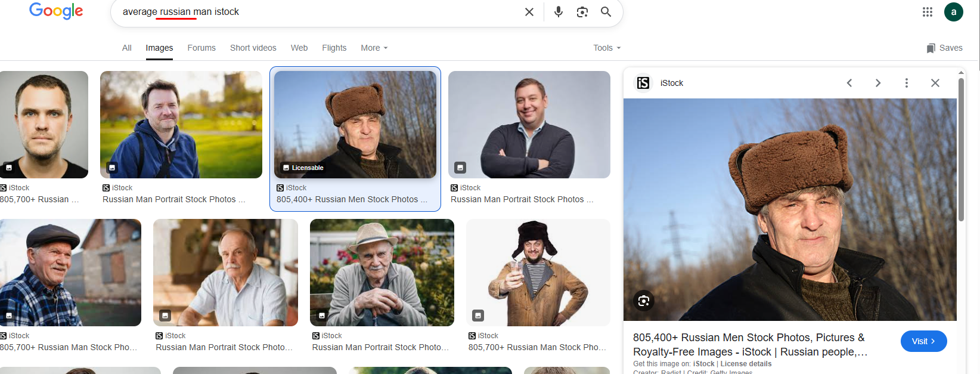Click the preview panel vertical scrollbar
This screenshot has height=374, width=980.
(x=961, y=149)
